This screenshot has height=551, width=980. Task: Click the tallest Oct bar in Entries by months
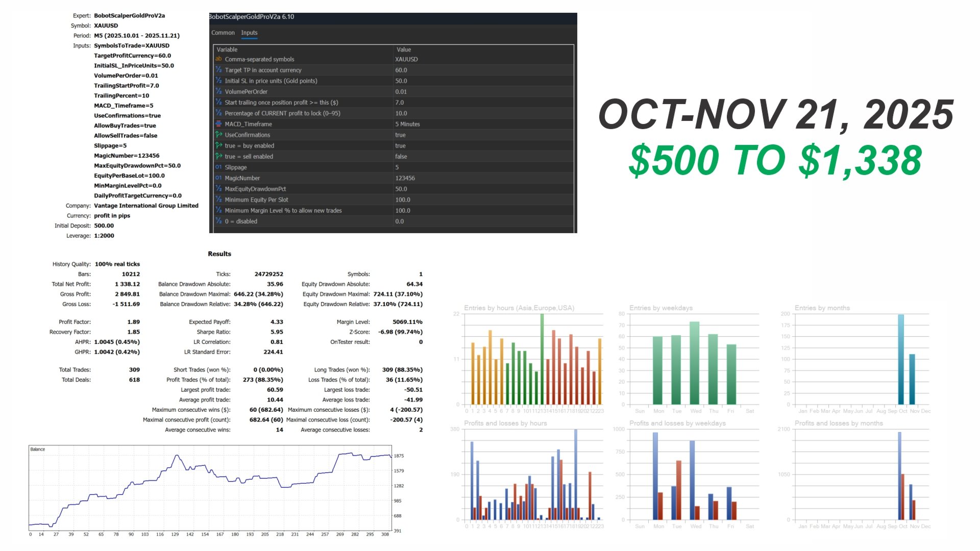901,360
